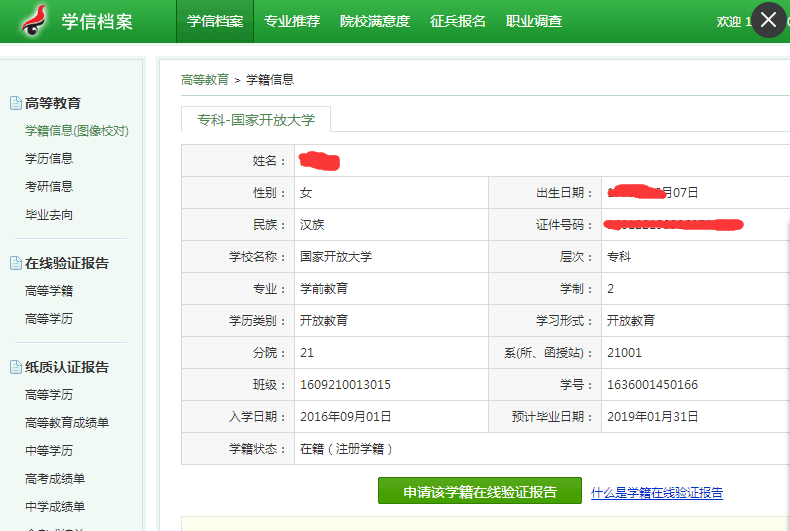Click the 专业 value 学前教育
790x531 pixels.
324,289
